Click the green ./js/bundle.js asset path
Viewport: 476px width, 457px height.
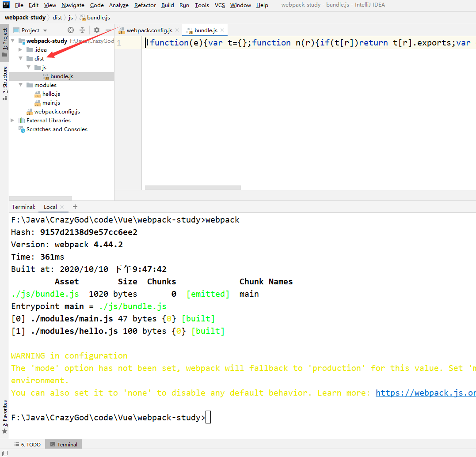[x=45, y=294]
